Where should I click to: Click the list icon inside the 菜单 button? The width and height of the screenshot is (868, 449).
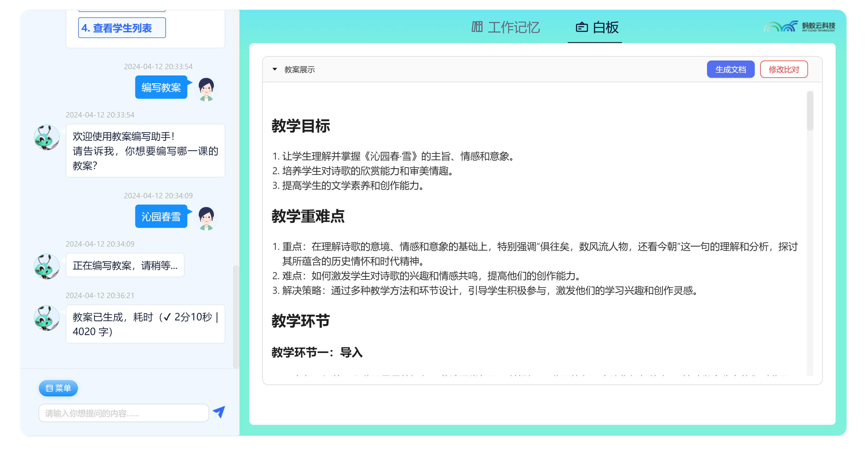coord(49,388)
